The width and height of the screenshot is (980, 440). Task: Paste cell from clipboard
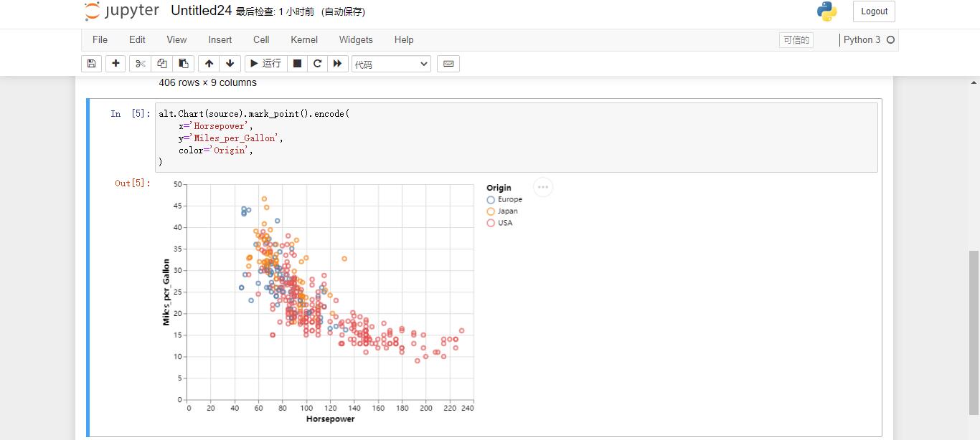[183, 64]
